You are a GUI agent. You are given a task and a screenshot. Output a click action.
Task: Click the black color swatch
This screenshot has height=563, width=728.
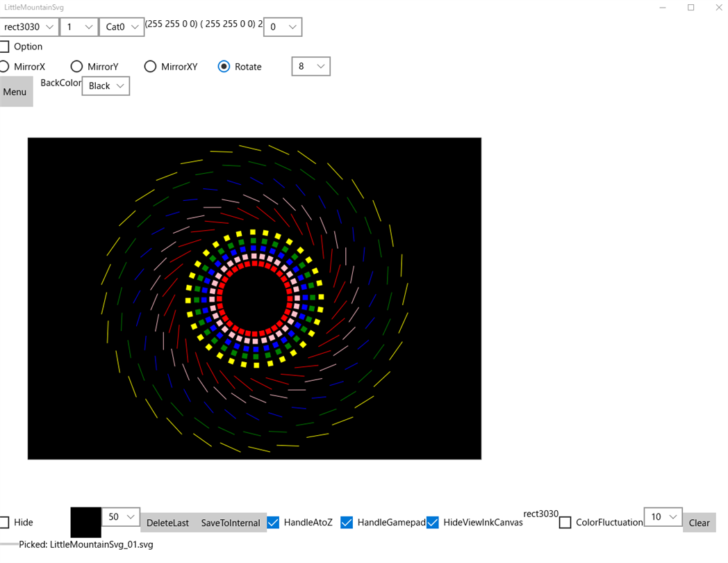click(x=86, y=523)
